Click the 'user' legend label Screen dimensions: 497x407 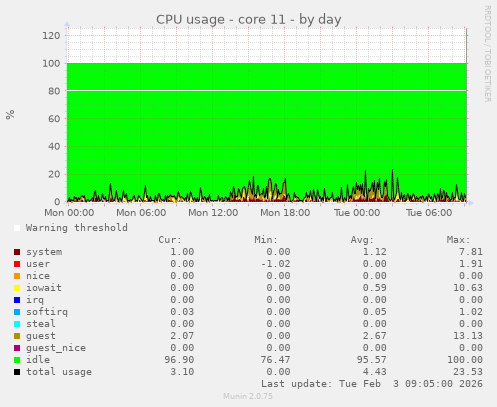click(38, 264)
